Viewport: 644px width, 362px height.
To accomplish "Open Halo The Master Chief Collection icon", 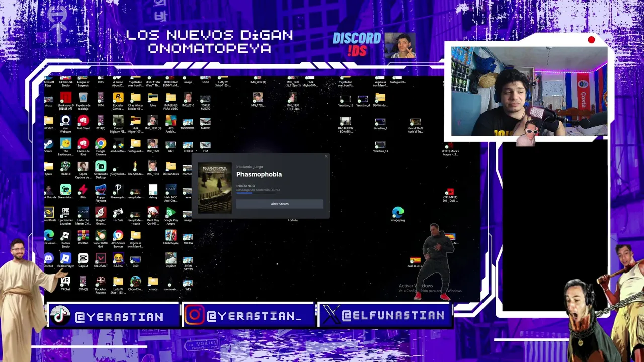I will point(83,212).
